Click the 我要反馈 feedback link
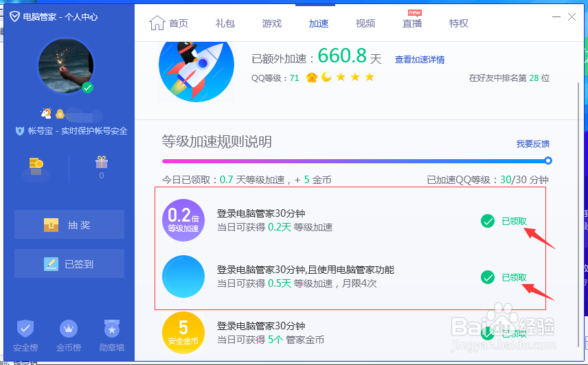588x365 pixels. (532, 144)
